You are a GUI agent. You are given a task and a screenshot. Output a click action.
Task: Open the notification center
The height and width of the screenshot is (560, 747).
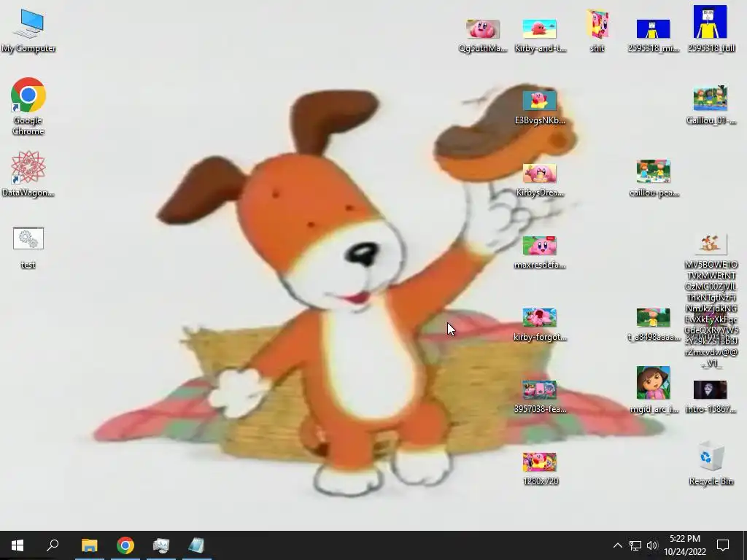pos(723,545)
